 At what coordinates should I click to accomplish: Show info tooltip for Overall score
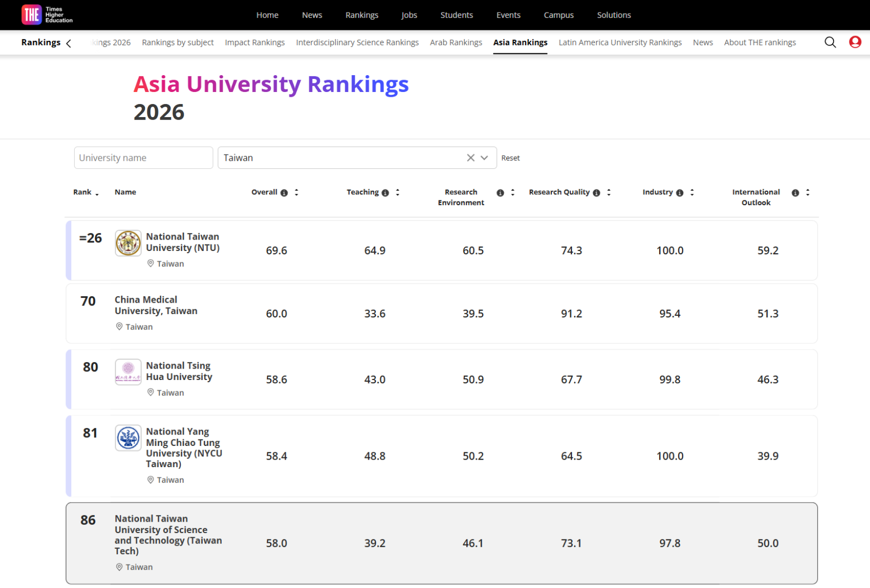[284, 193]
